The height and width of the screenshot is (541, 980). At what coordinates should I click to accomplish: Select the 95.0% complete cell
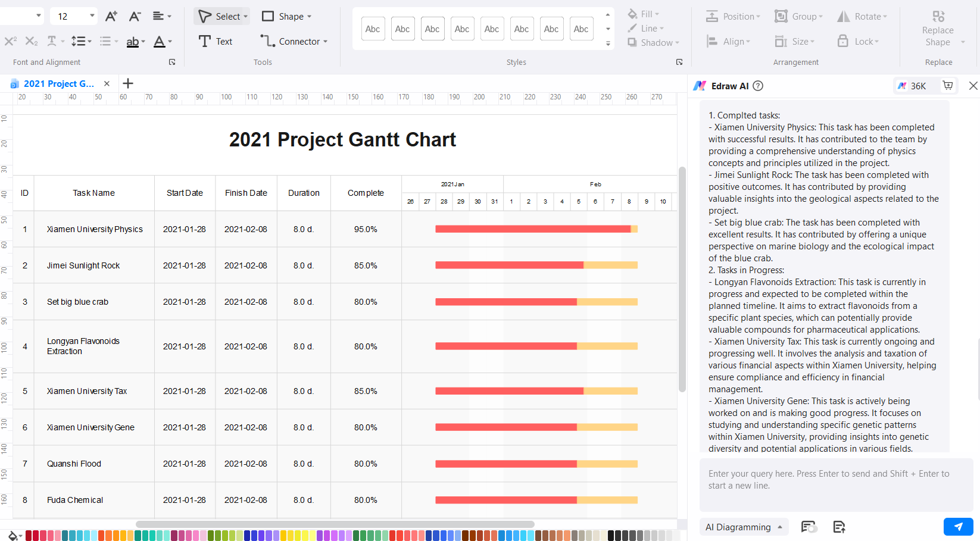pos(366,229)
